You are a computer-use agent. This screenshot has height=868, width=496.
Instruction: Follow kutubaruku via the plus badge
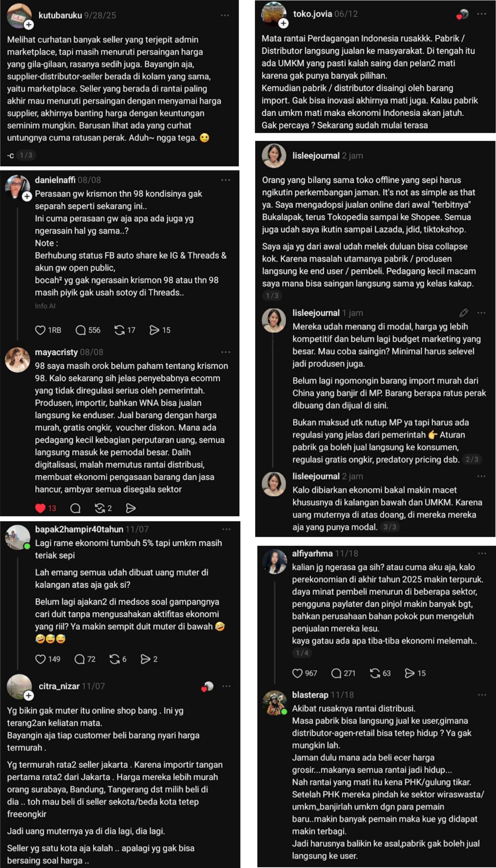(29, 24)
